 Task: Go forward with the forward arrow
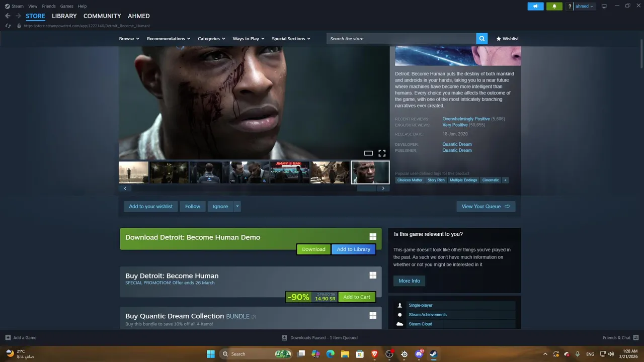(18, 16)
